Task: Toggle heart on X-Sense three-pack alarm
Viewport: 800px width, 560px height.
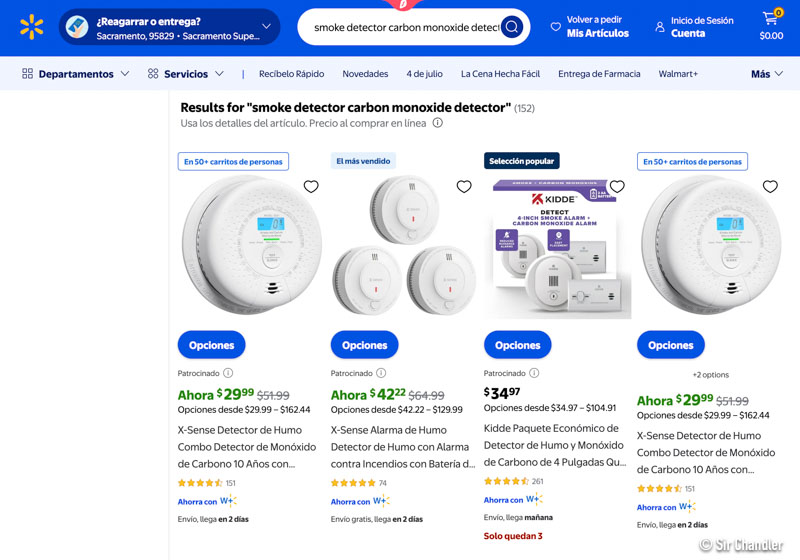Action: click(x=464, y=187)
